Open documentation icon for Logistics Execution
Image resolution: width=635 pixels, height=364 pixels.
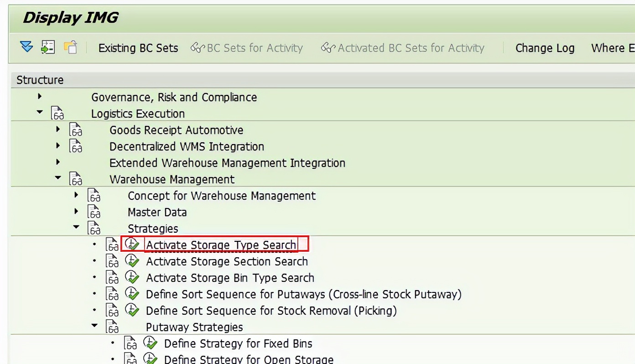57,114
